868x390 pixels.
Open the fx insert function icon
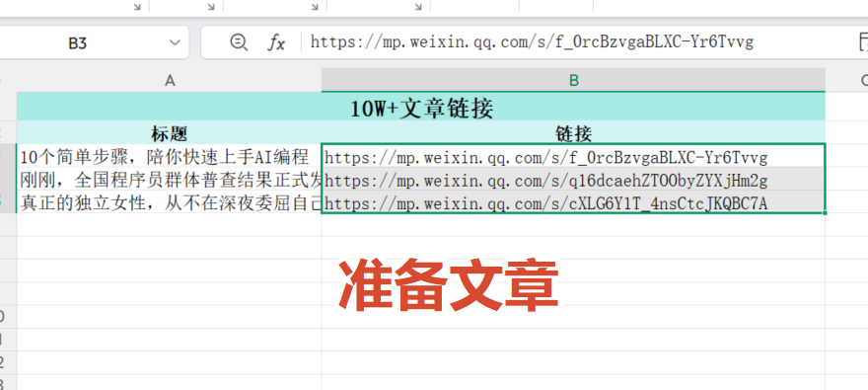pos(276,42)
